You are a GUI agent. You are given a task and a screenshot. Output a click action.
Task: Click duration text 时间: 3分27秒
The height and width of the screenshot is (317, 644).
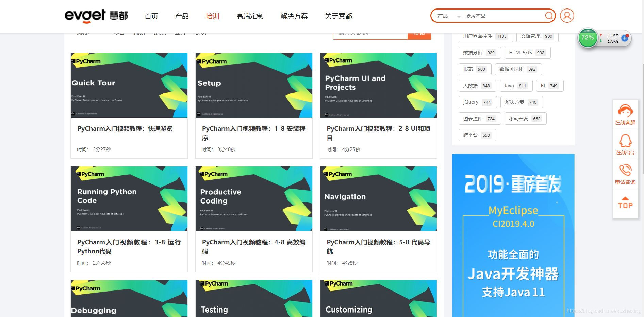[94, 149]
